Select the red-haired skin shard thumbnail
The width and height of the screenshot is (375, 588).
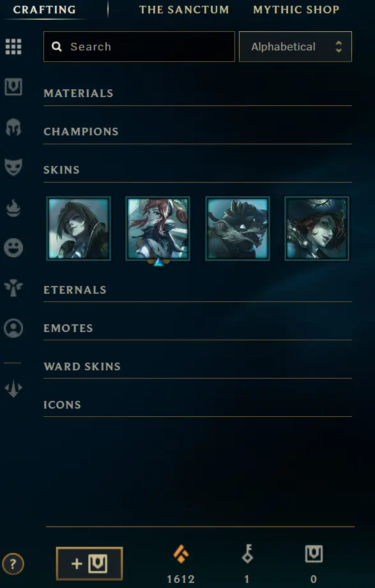pyautogui.click(x=158, y=229)
